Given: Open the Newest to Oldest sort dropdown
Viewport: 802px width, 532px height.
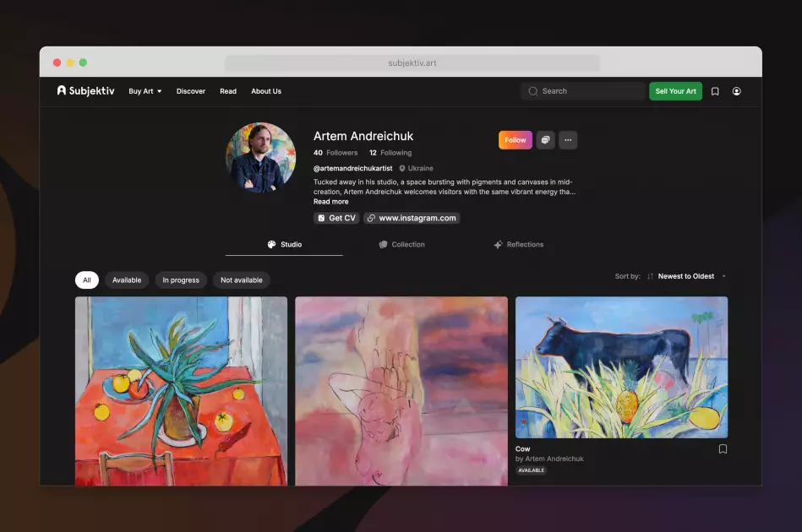Looking at the screenshot, I should pos(691,276).
